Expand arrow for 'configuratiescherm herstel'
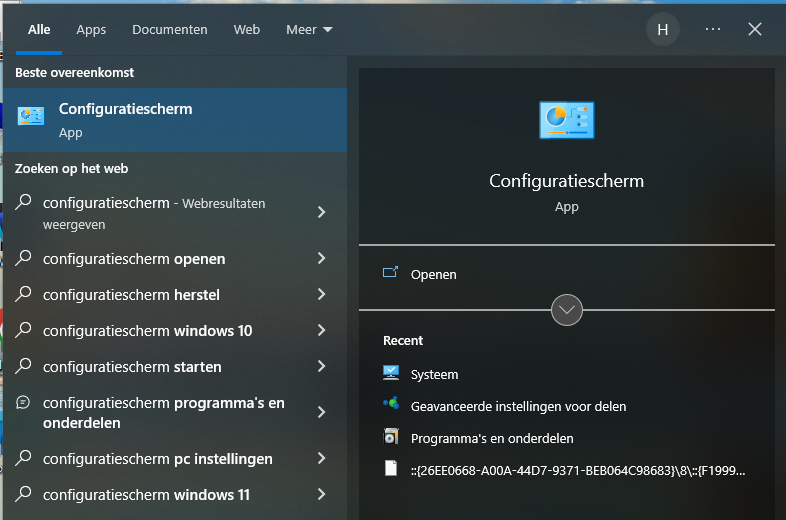The height and width of the screenshot is (520, 786). click(321, 294)
